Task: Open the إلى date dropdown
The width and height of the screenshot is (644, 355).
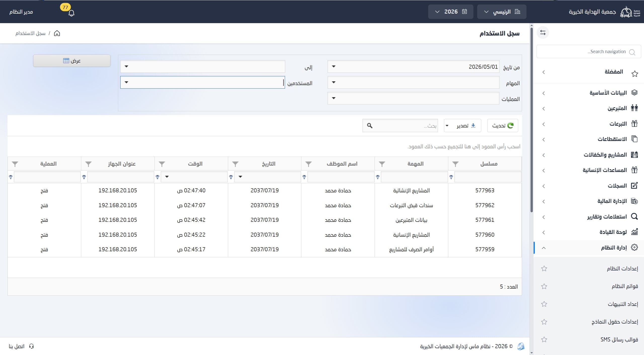Action: click(126, 67)
